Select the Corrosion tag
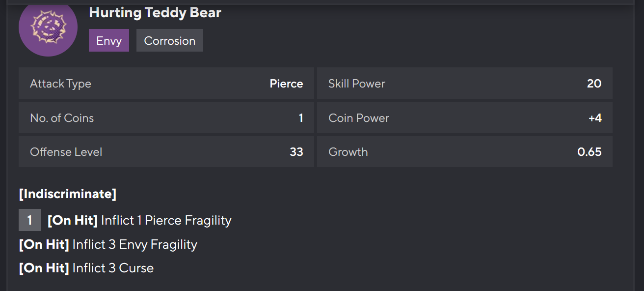The image size is (644, 291). (169, 41)
